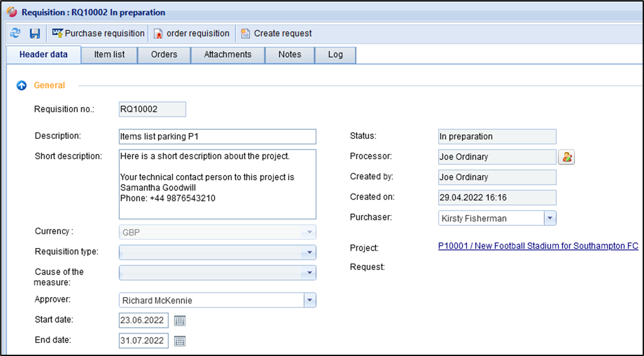Click into the Description text field
This screenshot has width=644, height=356.
217,137
